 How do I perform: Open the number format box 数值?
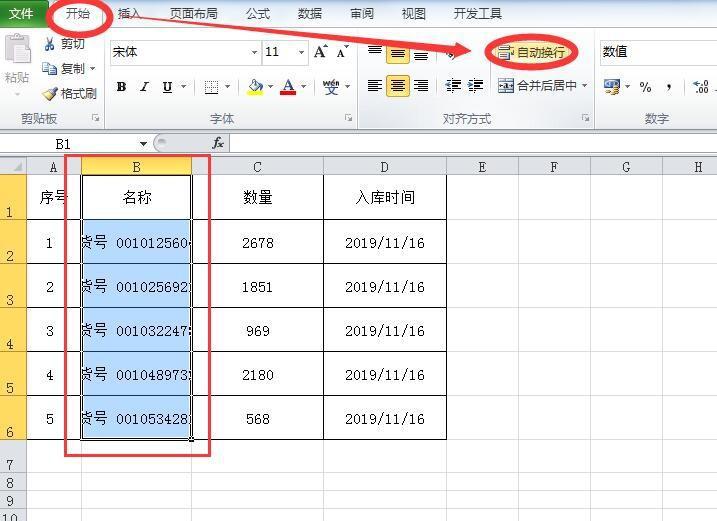[658, 52]
